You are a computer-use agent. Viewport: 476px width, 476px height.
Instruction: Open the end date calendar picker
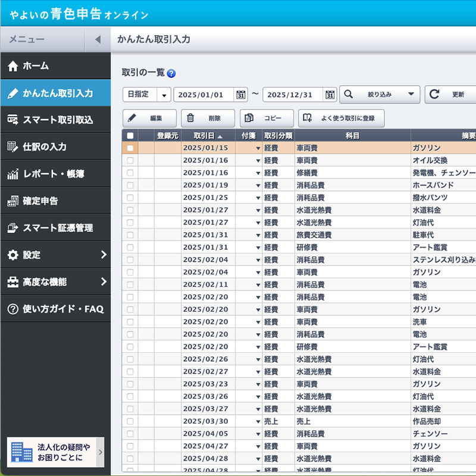(330, 95)
